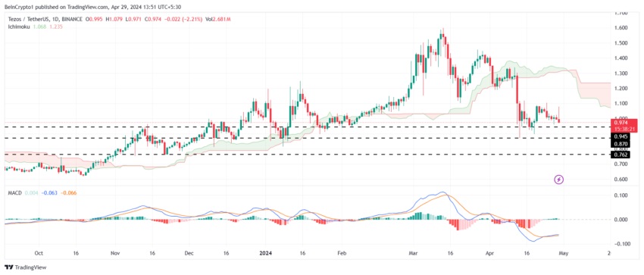Select the 0.945 horizontal line price tag

point(620,136)
